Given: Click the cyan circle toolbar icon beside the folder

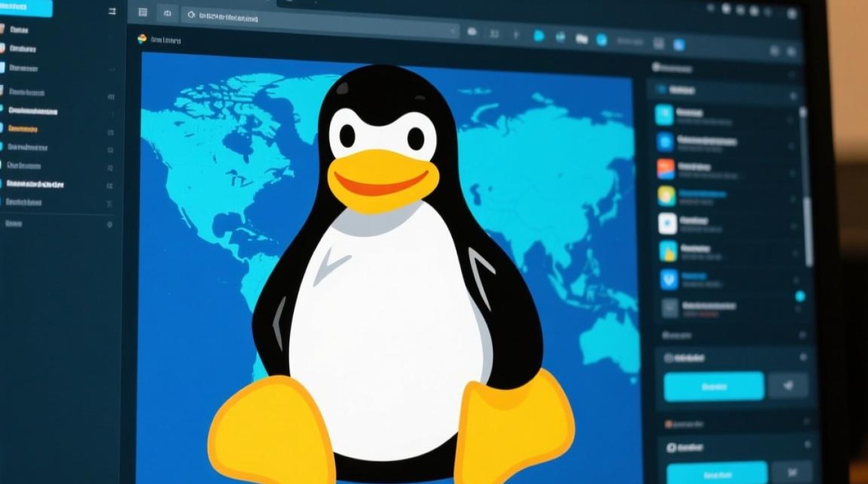Looking at the screenshot, I should [x=601, y=39].
